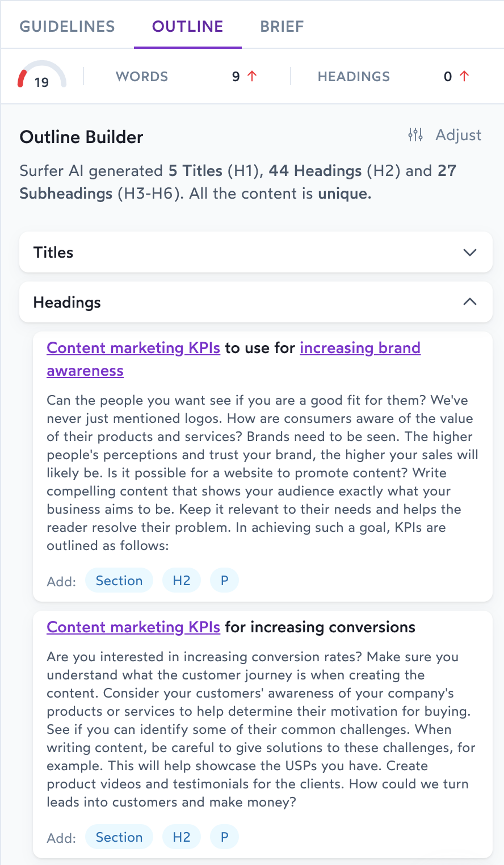Image resolution: width=504 pixels, height=865 pixels.
Task: Add H2 for brand awareness heading
Action: [x=182, y=581]
